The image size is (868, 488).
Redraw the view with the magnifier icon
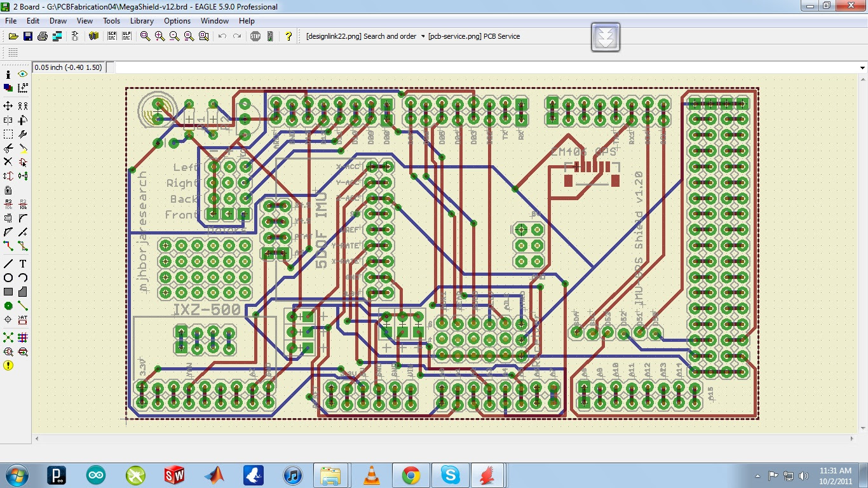189,36
